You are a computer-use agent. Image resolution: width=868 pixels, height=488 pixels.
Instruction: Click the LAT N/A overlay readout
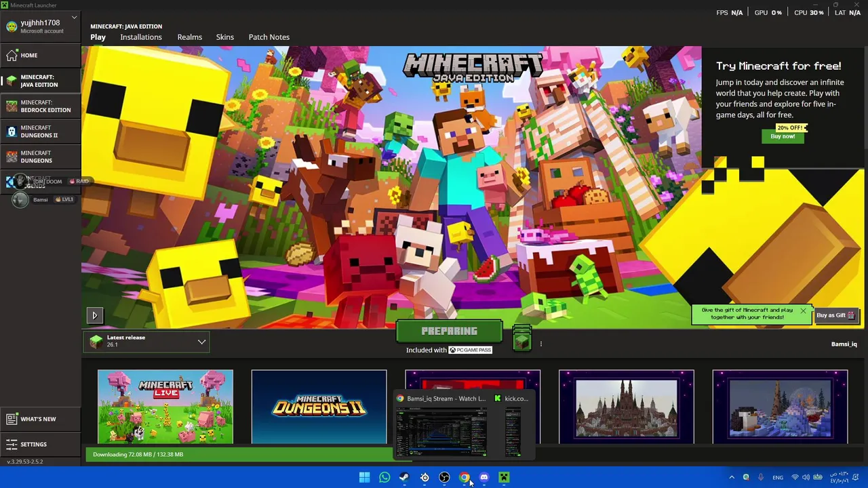(848, 13)
